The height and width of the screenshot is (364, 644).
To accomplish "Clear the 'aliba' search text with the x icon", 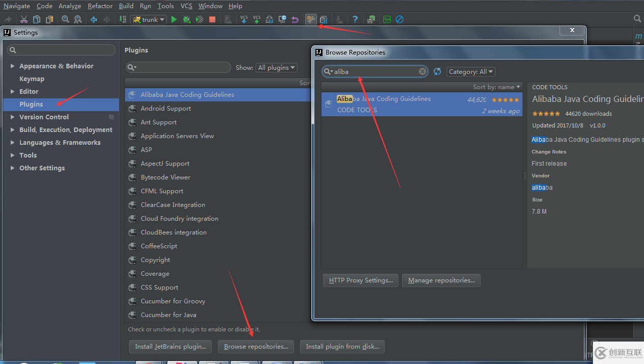I will (423, 71).
